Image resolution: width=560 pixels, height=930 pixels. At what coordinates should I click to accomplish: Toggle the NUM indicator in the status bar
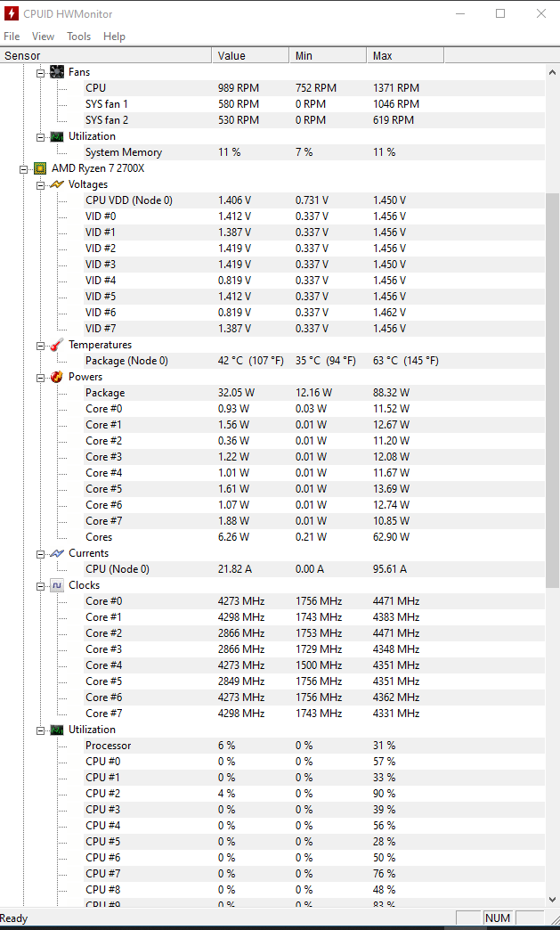pyautogui.click(x=498, y=918)
